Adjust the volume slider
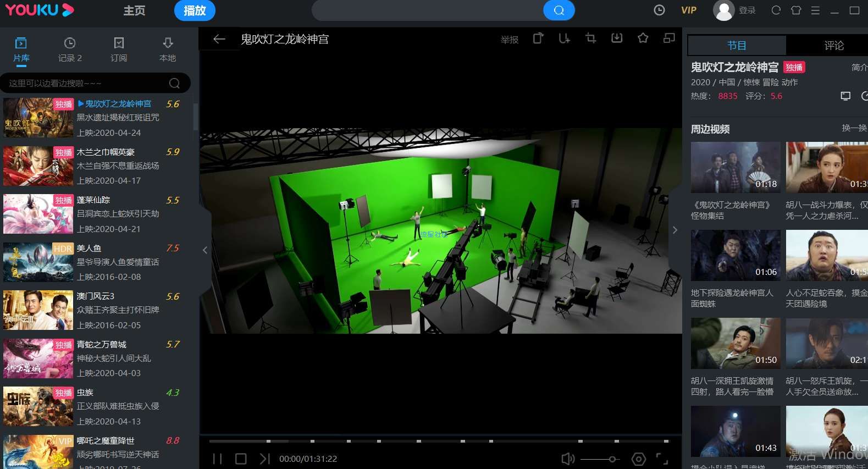868x469 pixels. (x=600, y=459)
